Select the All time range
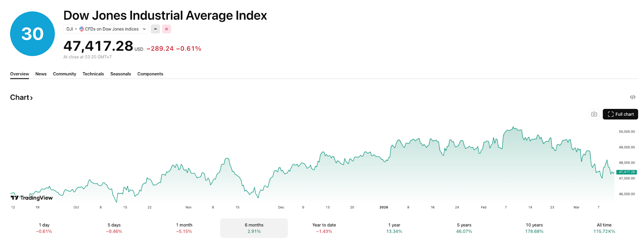The height and width of the screenshot is (246, 644). pyautogui.click(x=604, y=228)
